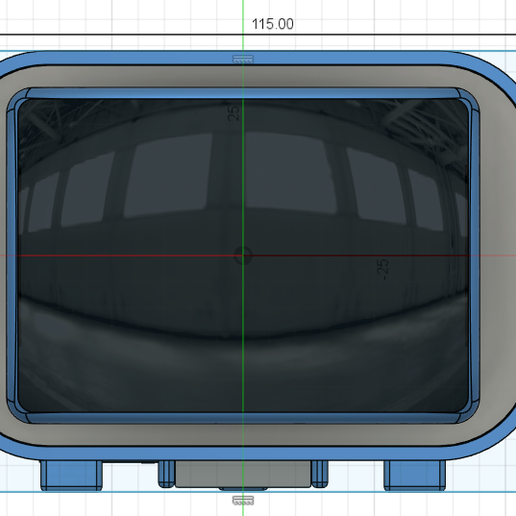Click the red horizontal axis line

coord(258,256)
